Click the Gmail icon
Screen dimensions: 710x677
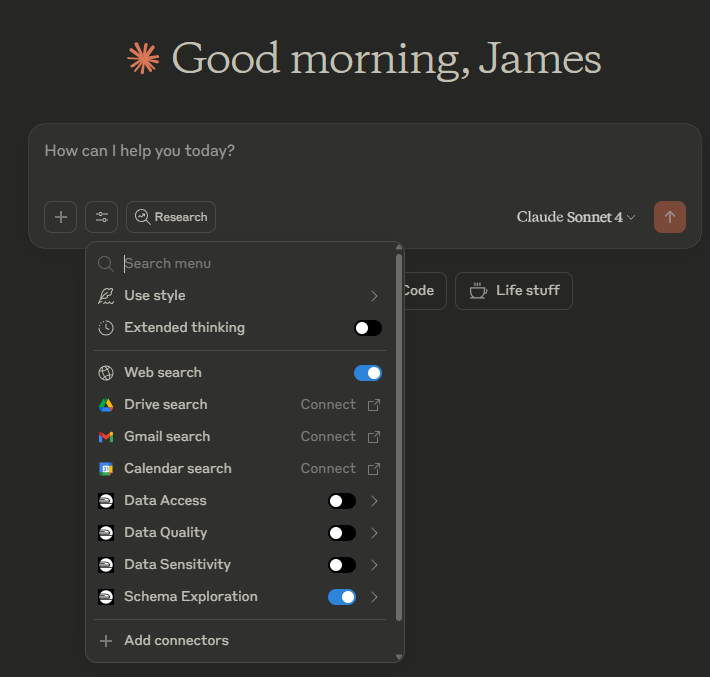(x=106, y=437)
